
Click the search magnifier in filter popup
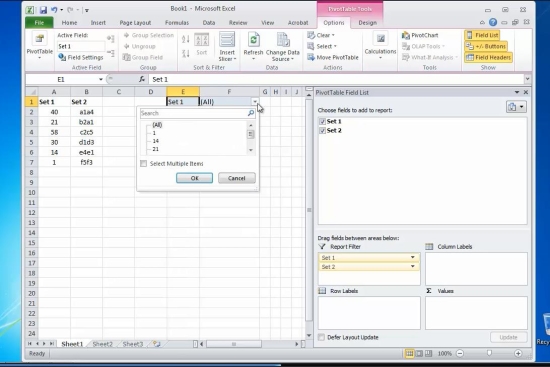pos(251,113)
